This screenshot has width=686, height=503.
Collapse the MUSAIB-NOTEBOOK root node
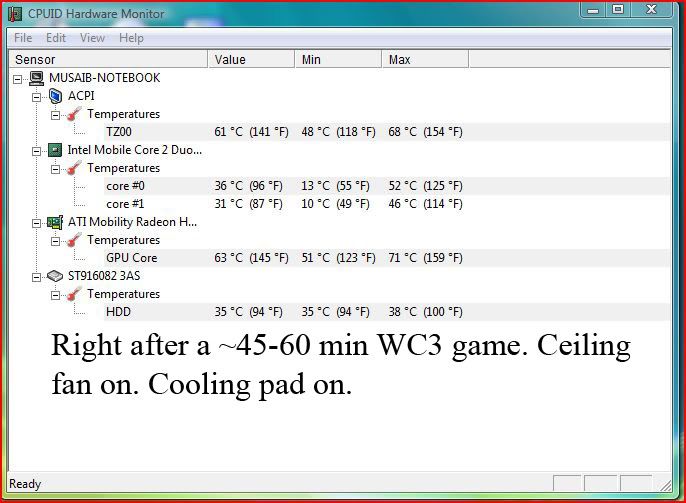click(x=18, y=79)
